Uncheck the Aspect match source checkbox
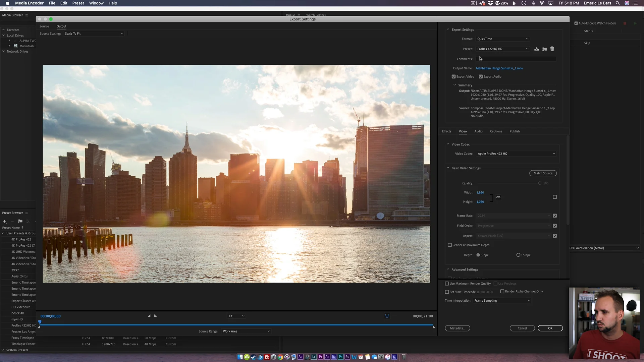Viewport: 644px width, 362px height. 555,236
